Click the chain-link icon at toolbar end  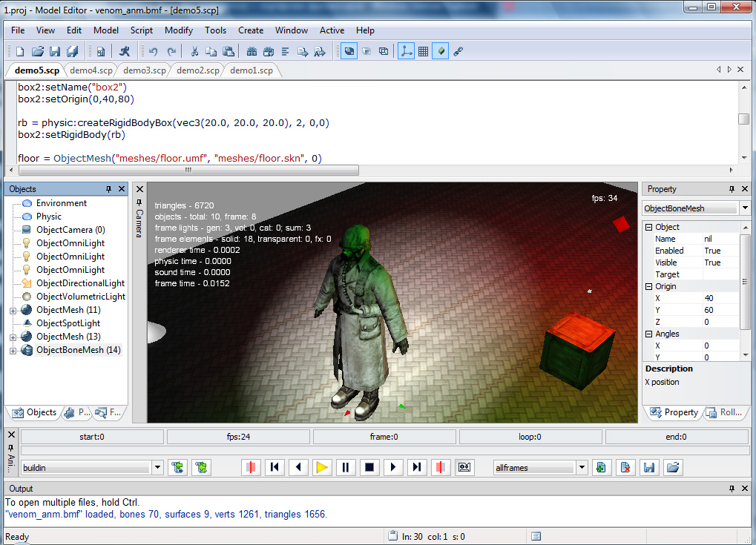click(x=458, y=51)
